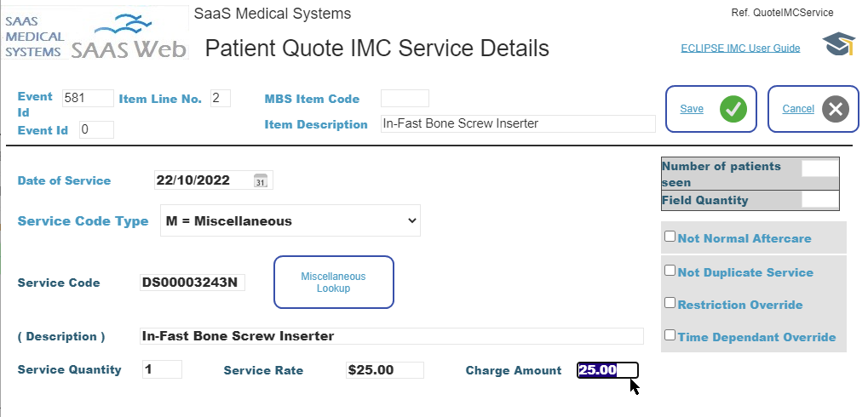Toggle the Time Dependant Override checkbox
This screenshot has height=417, width=868.
click(x=670, y=335)
